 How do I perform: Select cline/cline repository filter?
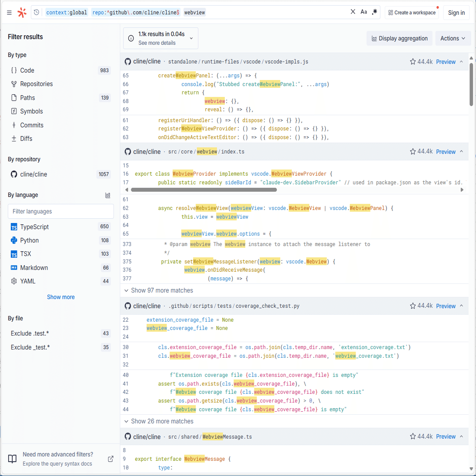[x=60, y=174]
